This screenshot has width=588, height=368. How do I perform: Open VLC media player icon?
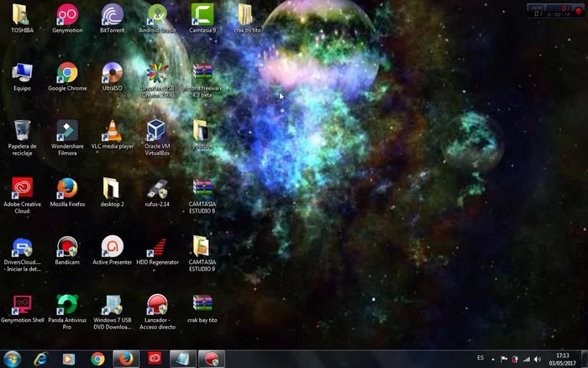point(112,131)
